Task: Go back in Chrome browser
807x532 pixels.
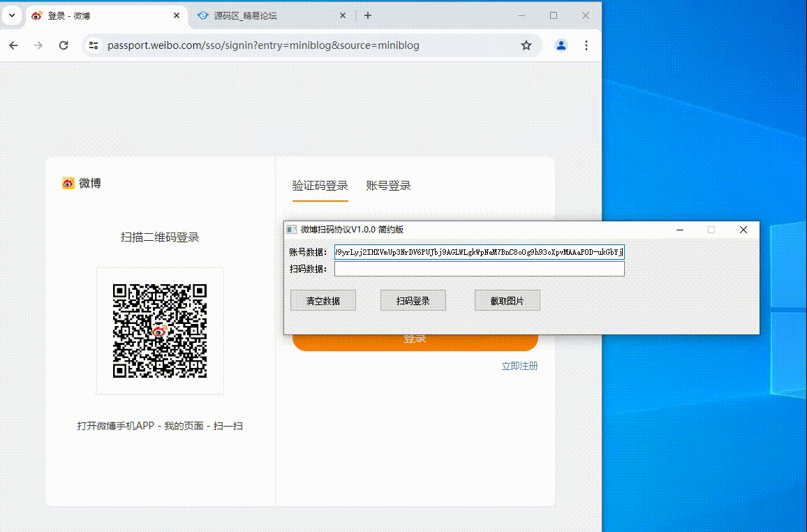Action: [13, 45]
